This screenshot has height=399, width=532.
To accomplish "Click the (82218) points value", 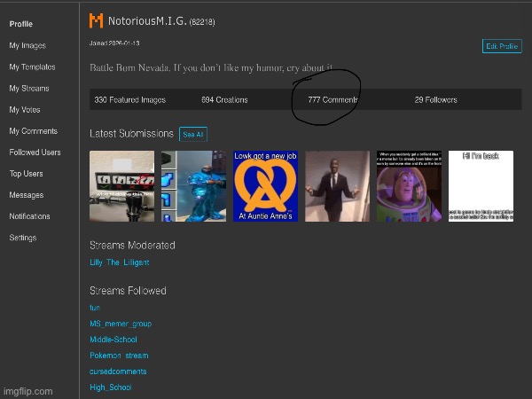I will (202, 22).
